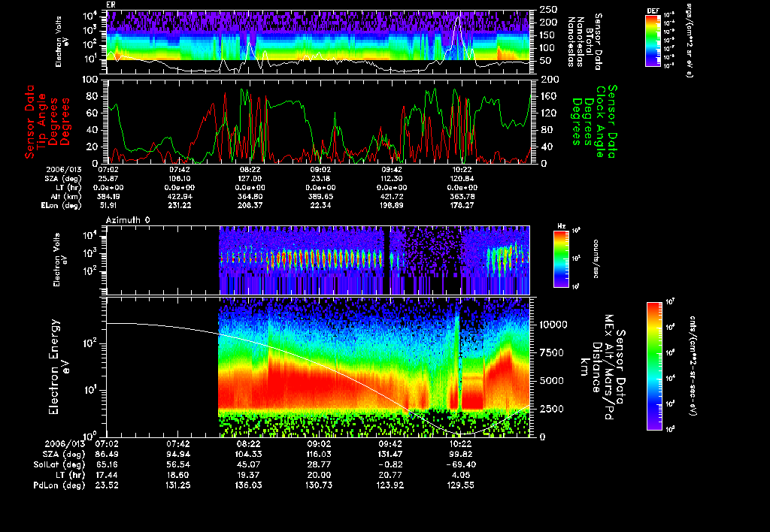770x532 pixels.
Task: Click SZA value 120.84
Action: (462, 179)
